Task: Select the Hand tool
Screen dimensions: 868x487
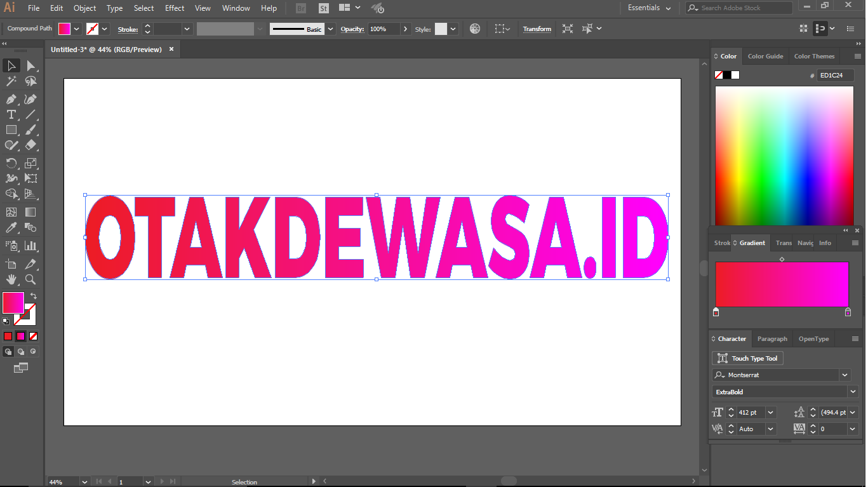Action: tap(11, 279)
